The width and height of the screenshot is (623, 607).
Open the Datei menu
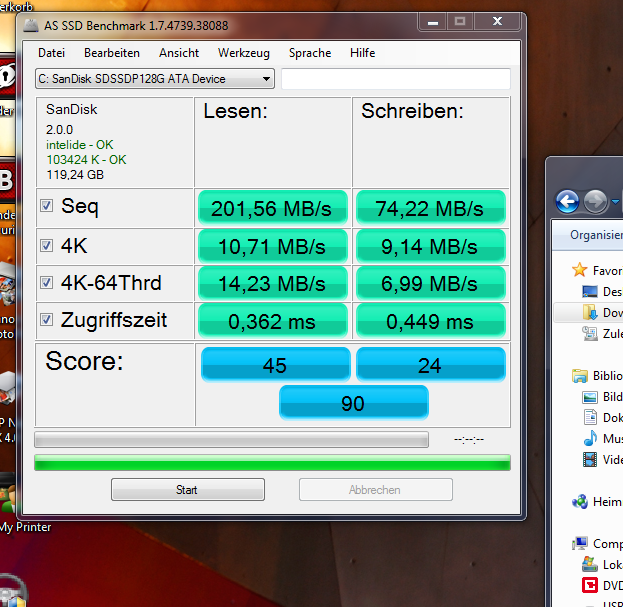point(51,53)
